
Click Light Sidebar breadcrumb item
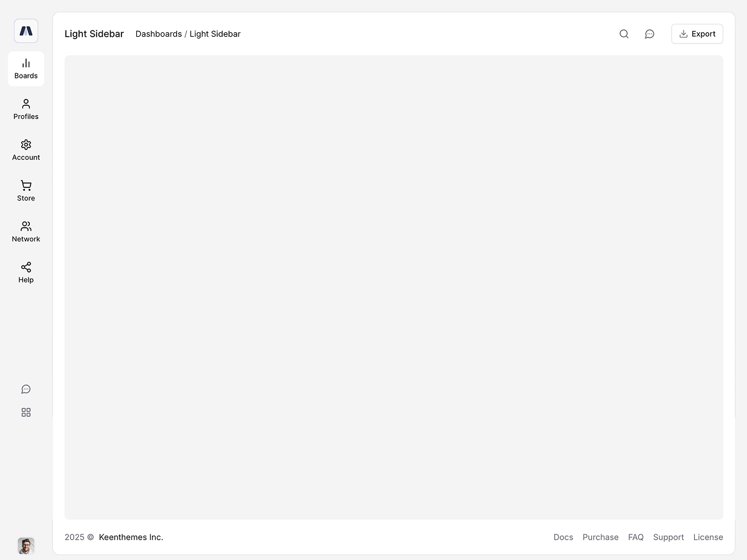(x=215, y=34)
